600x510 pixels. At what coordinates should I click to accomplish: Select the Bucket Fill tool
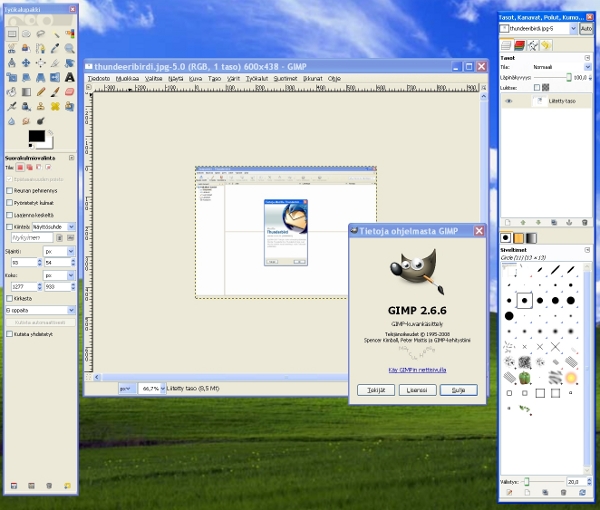(12, 92)
